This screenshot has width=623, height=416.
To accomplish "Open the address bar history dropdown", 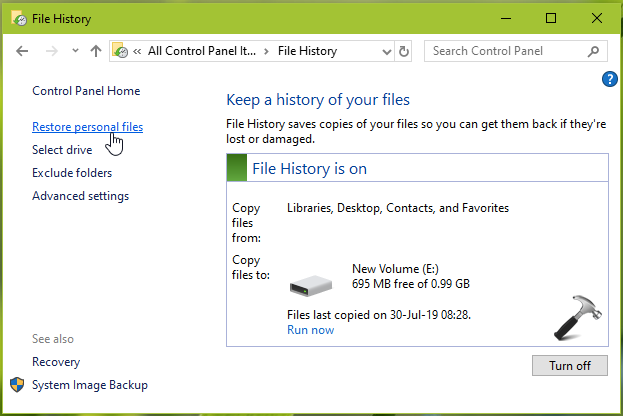I will pyautogui.click(x=386, y=52).
